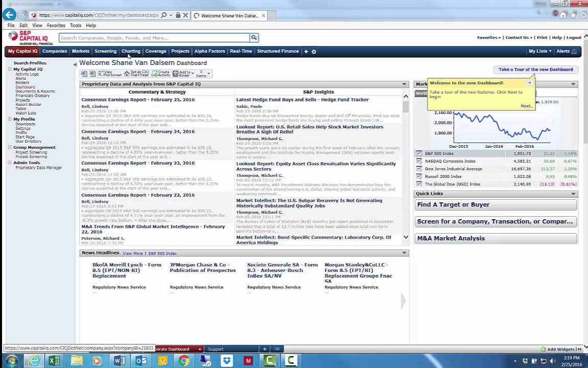Click the Alerts bell icon
588x368 pixels.
[574, 52]
